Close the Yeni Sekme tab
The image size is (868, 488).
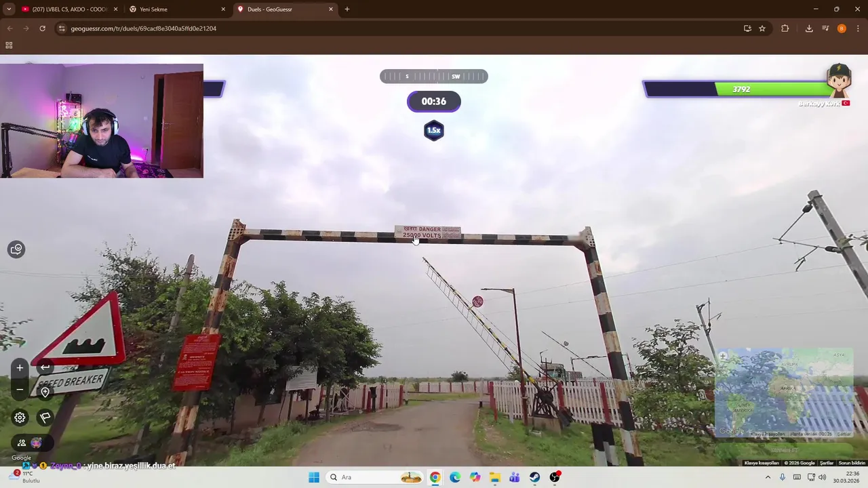pos(223,9)
